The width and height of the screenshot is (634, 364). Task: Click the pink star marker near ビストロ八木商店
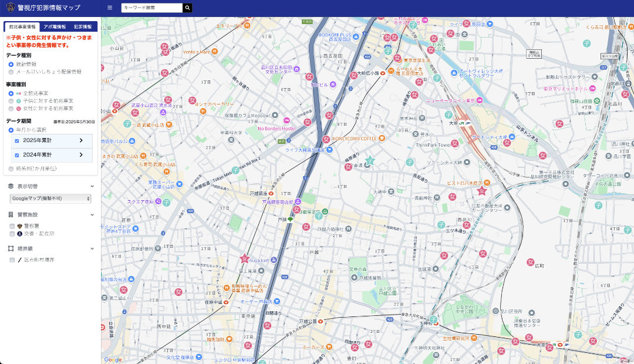coord(481,191)
